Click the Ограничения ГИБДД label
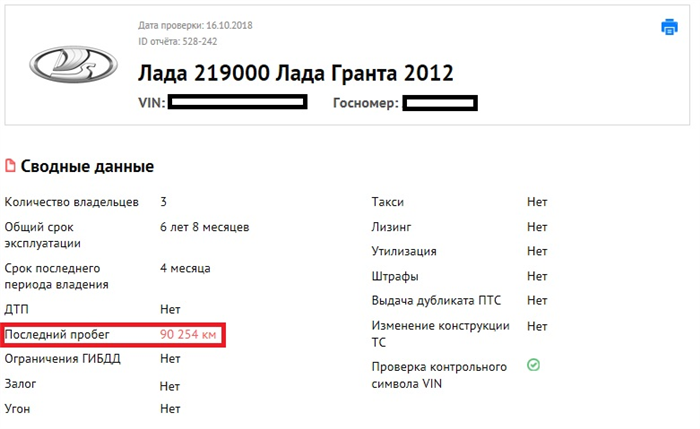Image resolution: width=700 pixels, height=429 pixels. pyautogui.click(x=62, y=359)
